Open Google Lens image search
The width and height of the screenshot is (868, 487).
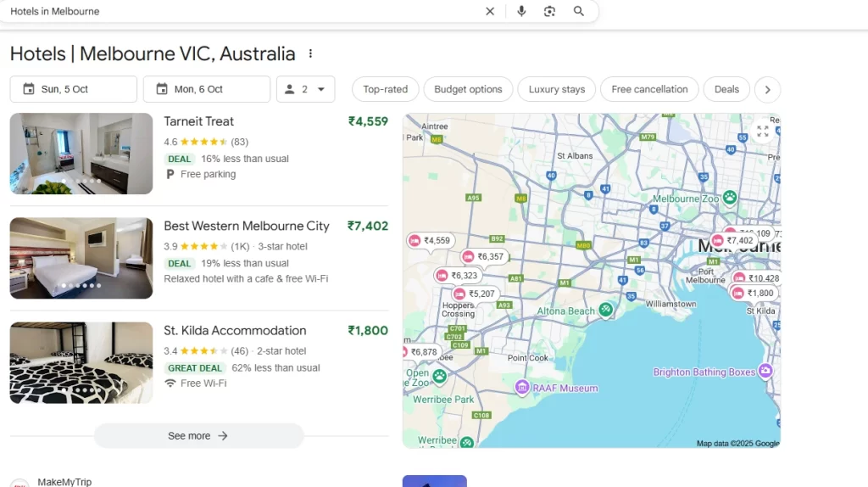coord(550,11)
